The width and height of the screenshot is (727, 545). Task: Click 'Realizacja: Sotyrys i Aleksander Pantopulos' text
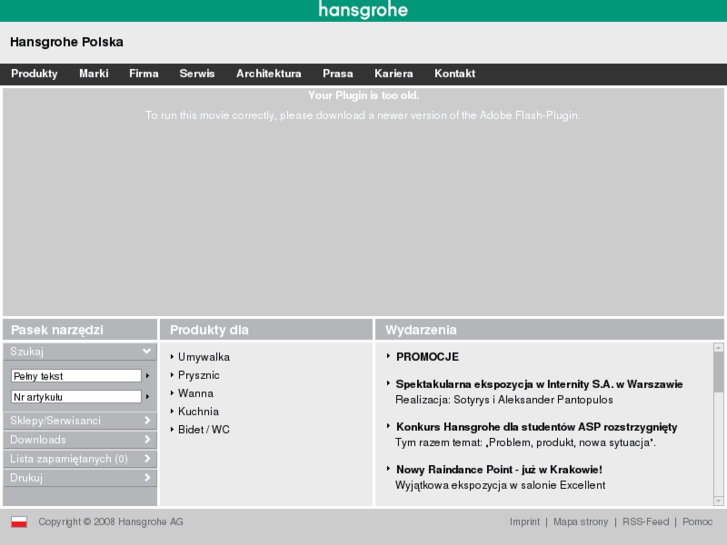(504, 400)
